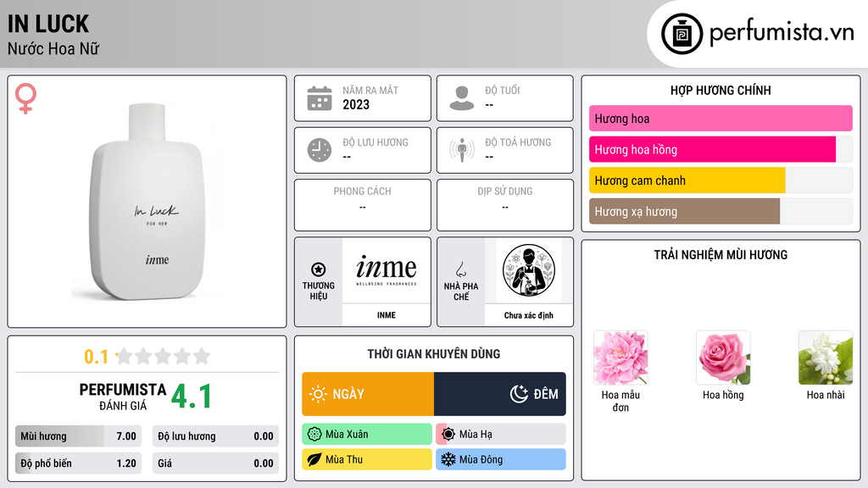Click the perfumer silhouette round emblem
This screenshot has width=868, height=488.
(529, 270)
